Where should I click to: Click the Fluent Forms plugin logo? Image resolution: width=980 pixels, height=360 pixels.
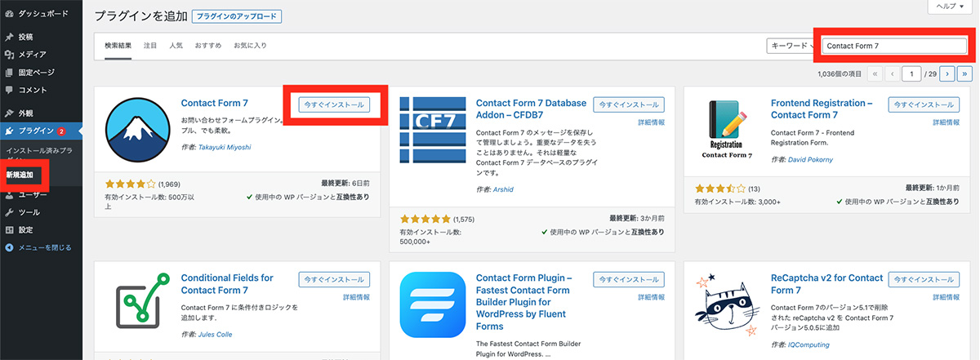point(431,305)
